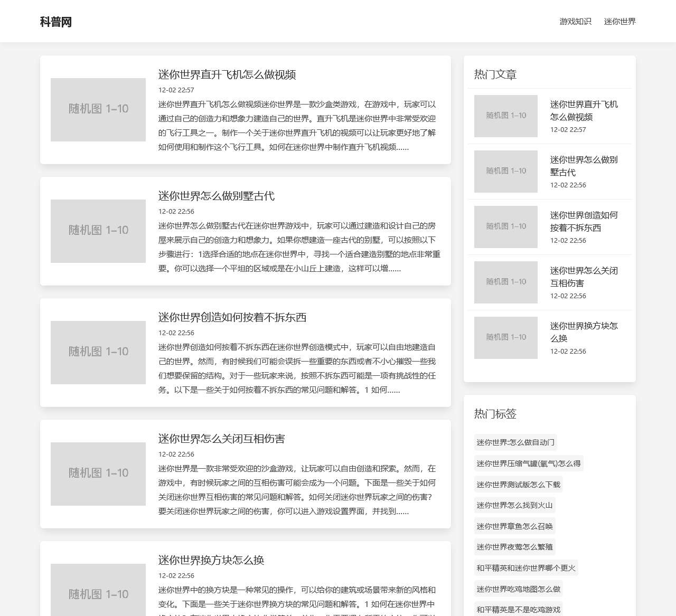This screenshot has width=676, height=616.
Task: Open 迷你世界怎么做别墅古代 in 热门文章 sidebar
Action: coord(584,166)
